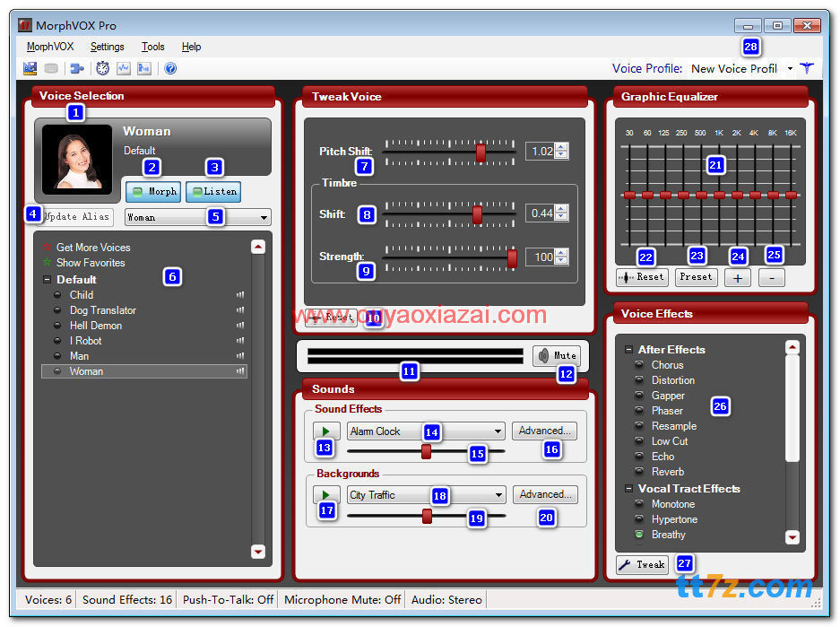Enable the Chorus effect
Viewport: 840px width, 627px height.
click(x=639, y=364)
